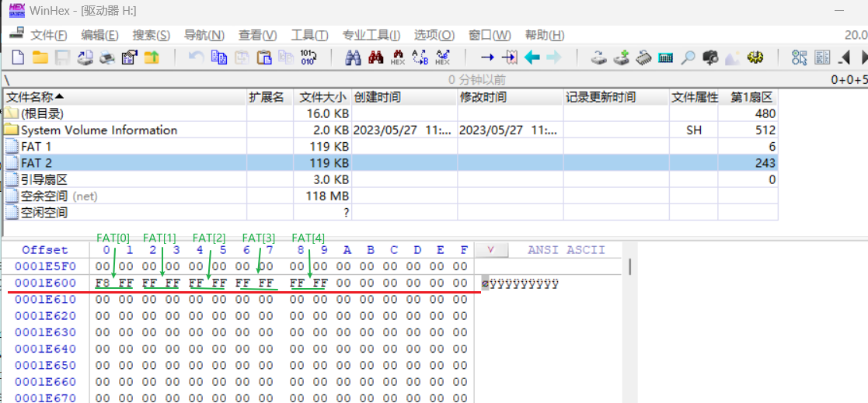Open the 导航(N) menu
Screen dimensions: 868x403
pos(204,36)
